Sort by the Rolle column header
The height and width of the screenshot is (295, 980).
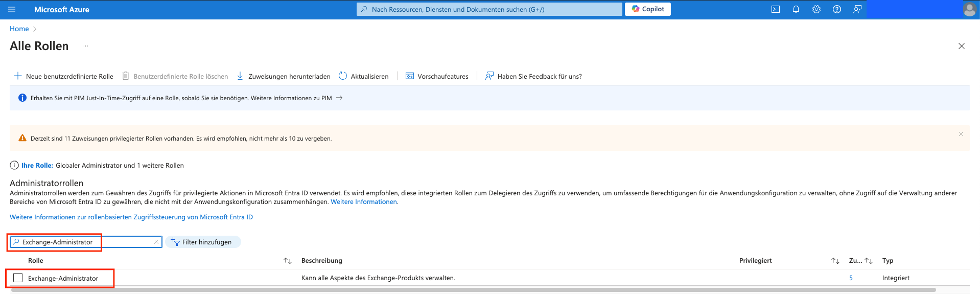point(36,261)
